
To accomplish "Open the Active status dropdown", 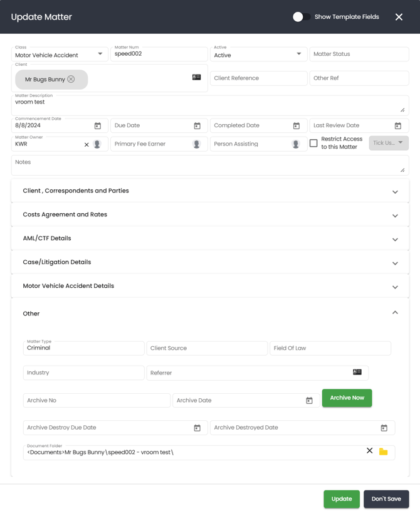I will click(x=258, y=55).
